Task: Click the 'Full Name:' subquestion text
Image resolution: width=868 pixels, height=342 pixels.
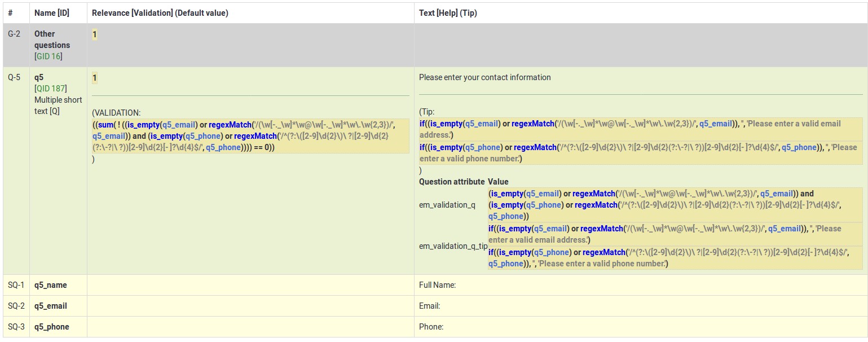Action: (x=437, y=286)
